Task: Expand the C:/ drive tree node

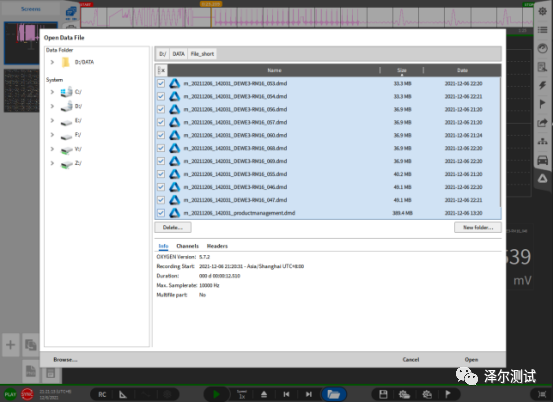Action: 52,92
